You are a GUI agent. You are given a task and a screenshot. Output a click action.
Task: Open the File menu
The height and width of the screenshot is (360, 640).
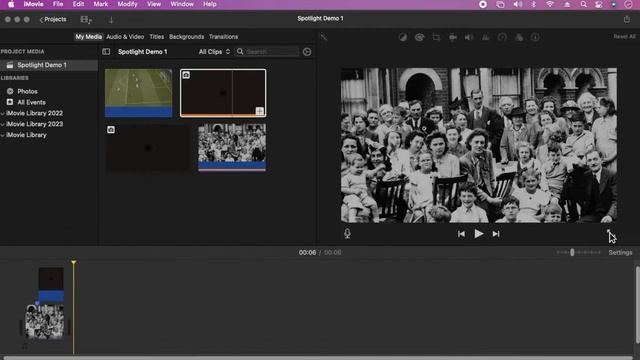click(58, 4)
